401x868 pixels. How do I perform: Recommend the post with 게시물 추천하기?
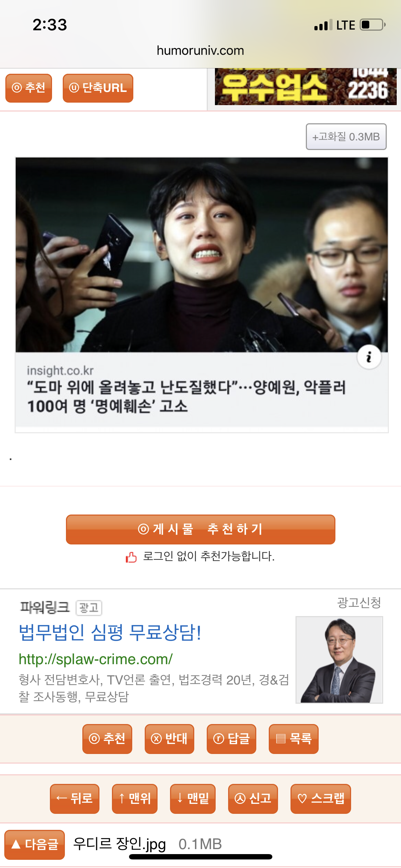[200, 529]
